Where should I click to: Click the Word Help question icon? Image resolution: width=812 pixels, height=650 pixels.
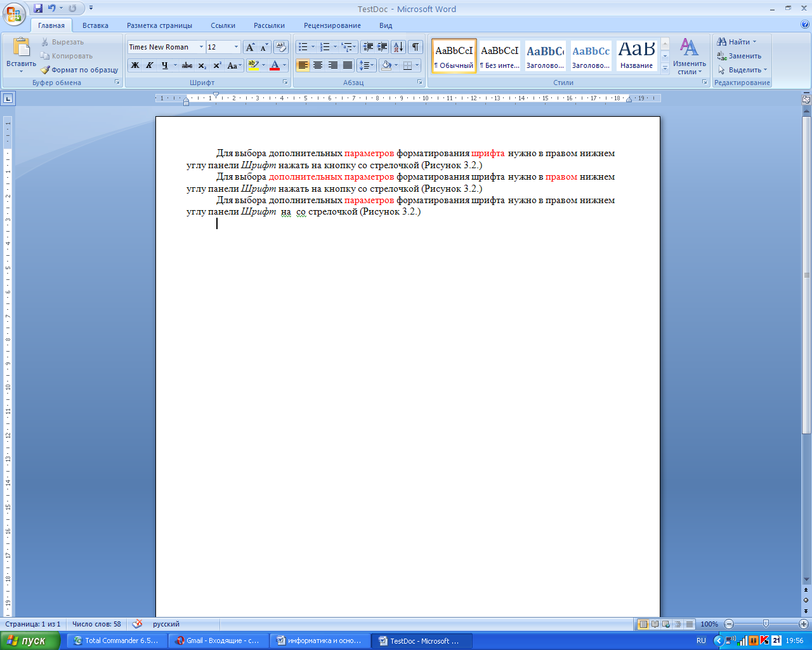805,25
